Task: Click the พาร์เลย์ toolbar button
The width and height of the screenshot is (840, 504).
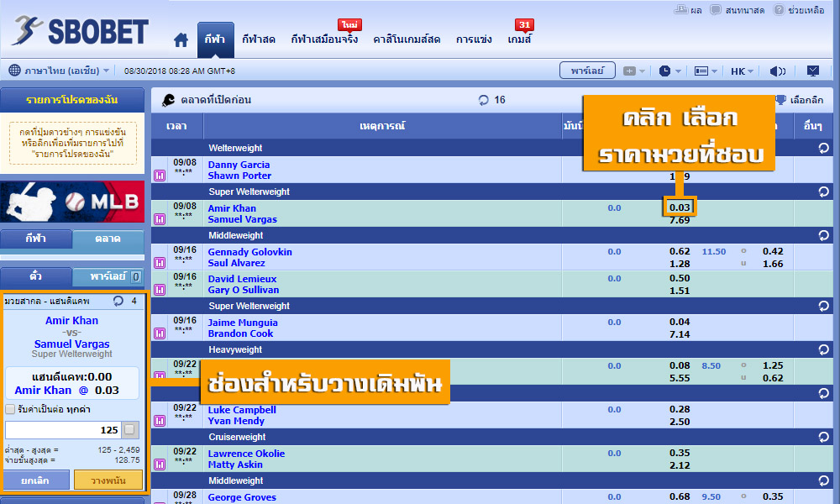Action: [x=587, y=71]
